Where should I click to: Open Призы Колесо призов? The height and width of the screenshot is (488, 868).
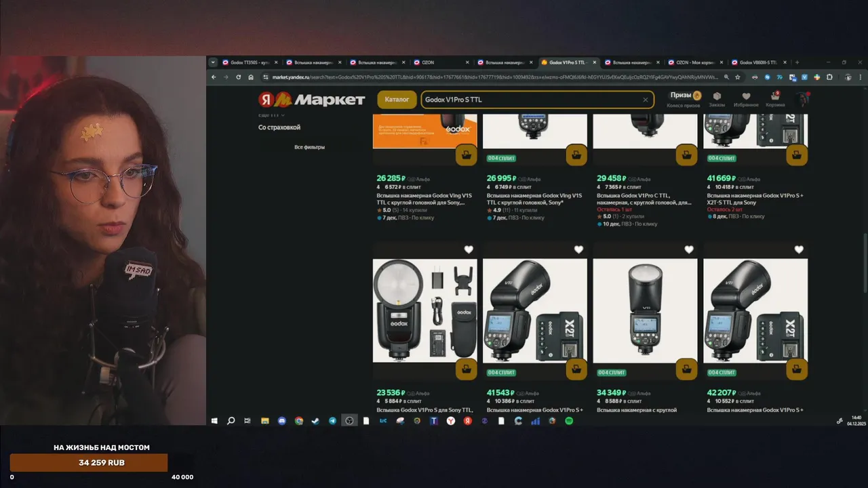pos(684,99)
